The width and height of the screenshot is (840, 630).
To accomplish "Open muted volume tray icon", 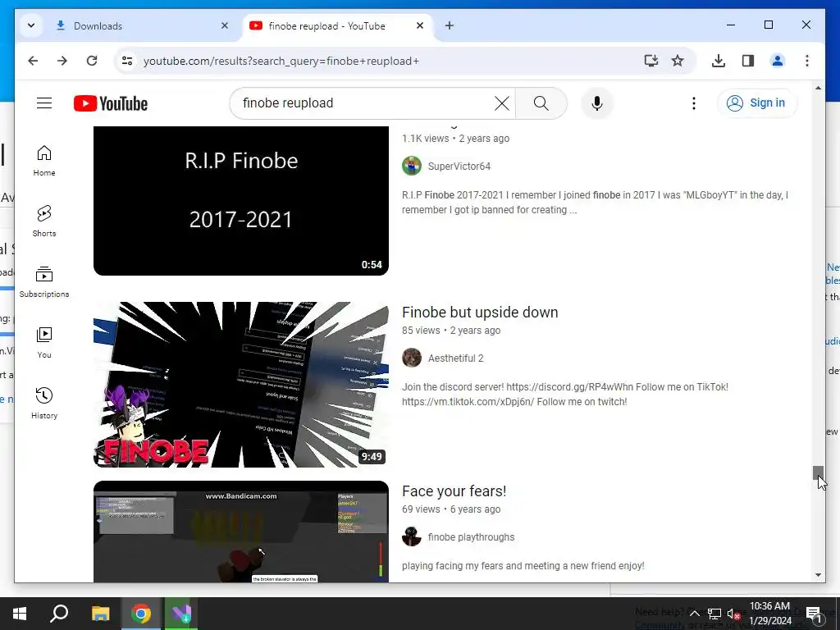I will [733, 614].
